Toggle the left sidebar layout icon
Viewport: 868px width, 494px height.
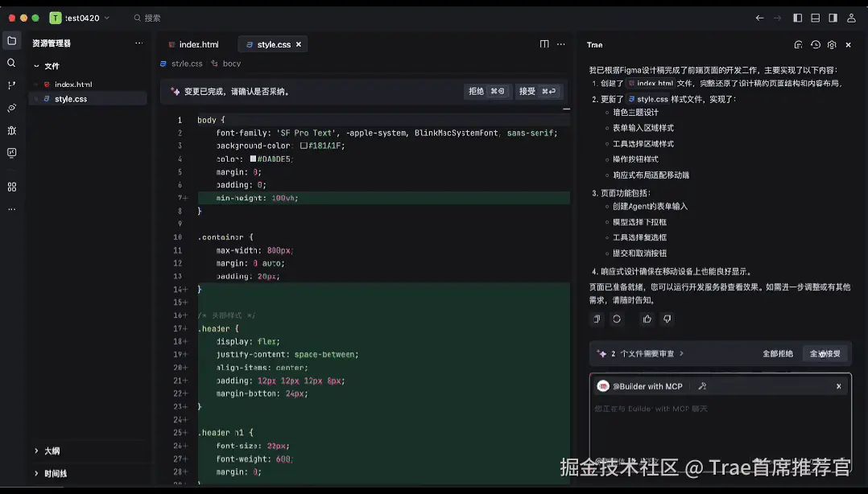(x=798, y=19)
